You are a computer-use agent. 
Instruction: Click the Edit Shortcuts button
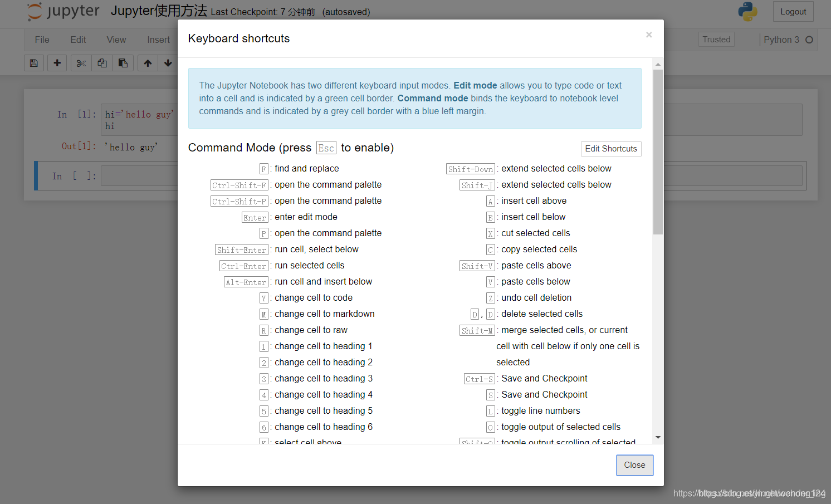611,149
